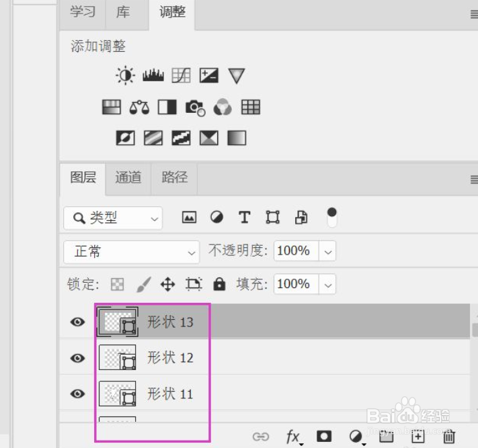This screenshot has width=478, height=448.
Task: Click the 形状 12 layer name
Action: coord(170,358)
